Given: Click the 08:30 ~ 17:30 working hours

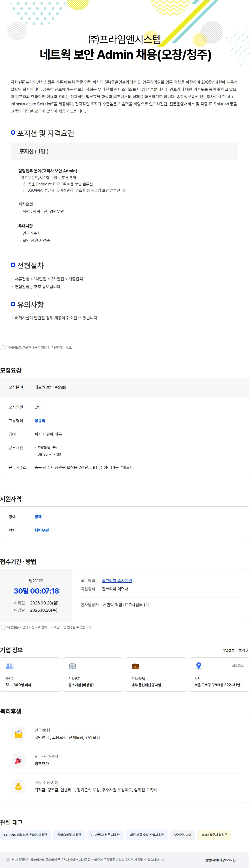Looking at the screenshot, I should [49, 454].
